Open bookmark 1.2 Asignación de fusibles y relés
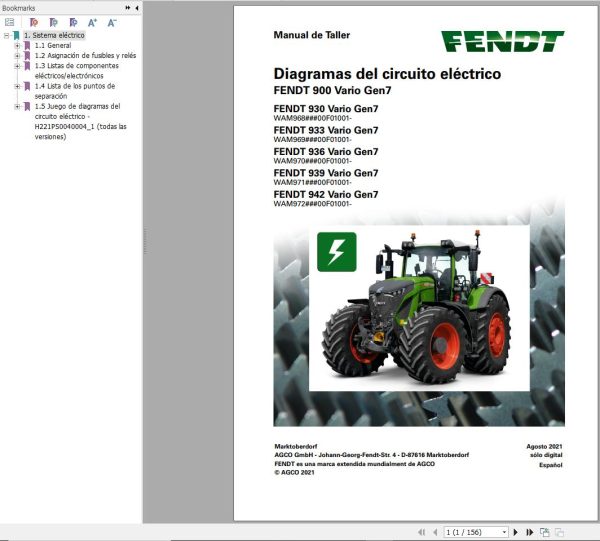 click(x=85, y=55)
